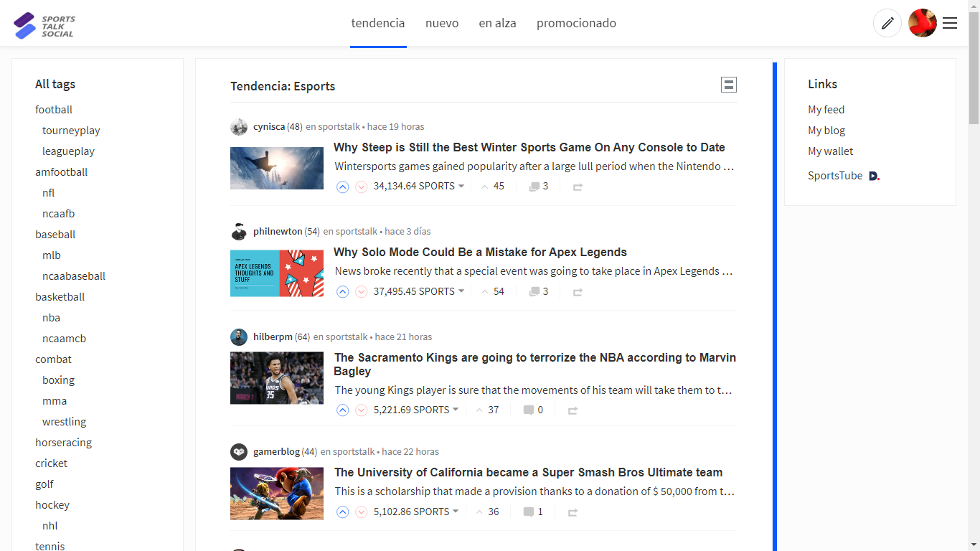The image size is (980, 551).
Task: Open the Sports Talk Social logo home
Action: pyautogui.click(x=44, y=26)
